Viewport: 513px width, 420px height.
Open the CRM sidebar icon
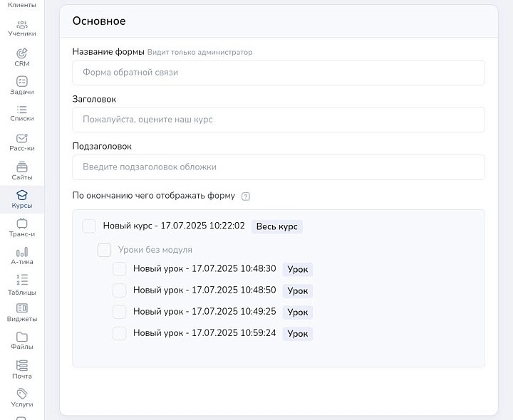21,53
